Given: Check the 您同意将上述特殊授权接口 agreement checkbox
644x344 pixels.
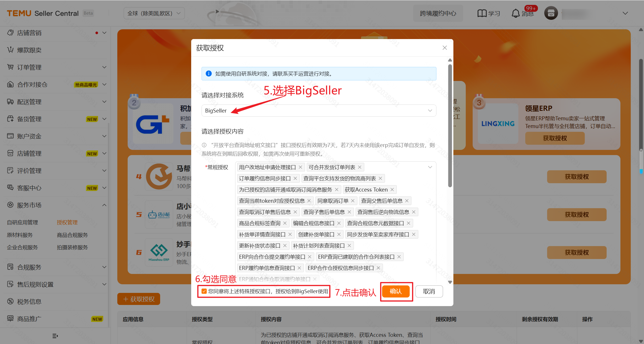Looking at the screenshot, I should [x=204, y=291].
